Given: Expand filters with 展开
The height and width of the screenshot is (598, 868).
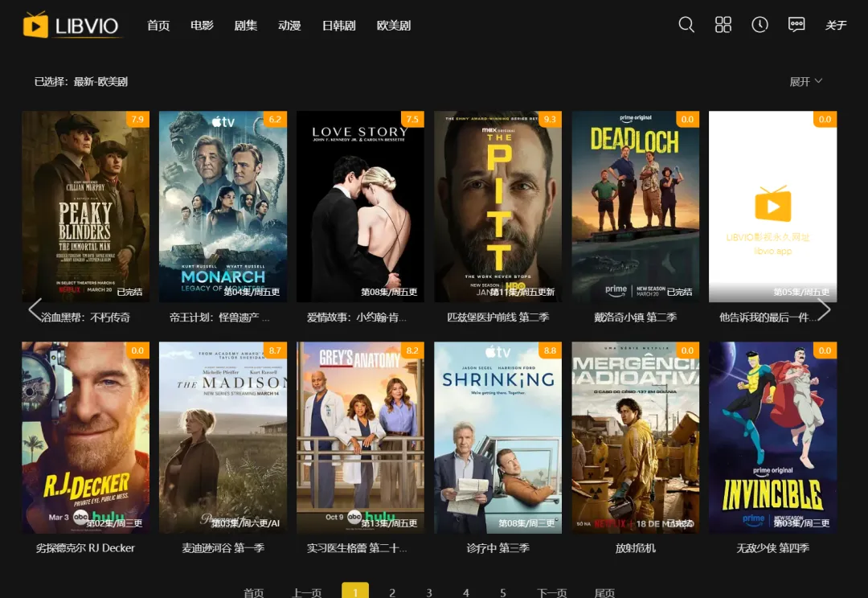Looking at the screenshot, I should pyautogui.click(x=805, y=81).
